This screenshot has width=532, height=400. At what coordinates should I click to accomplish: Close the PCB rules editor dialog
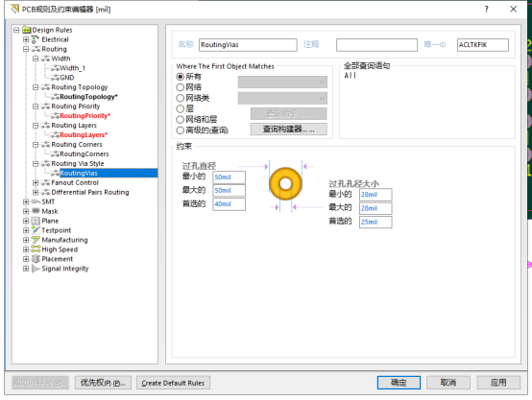pos(514,10)
